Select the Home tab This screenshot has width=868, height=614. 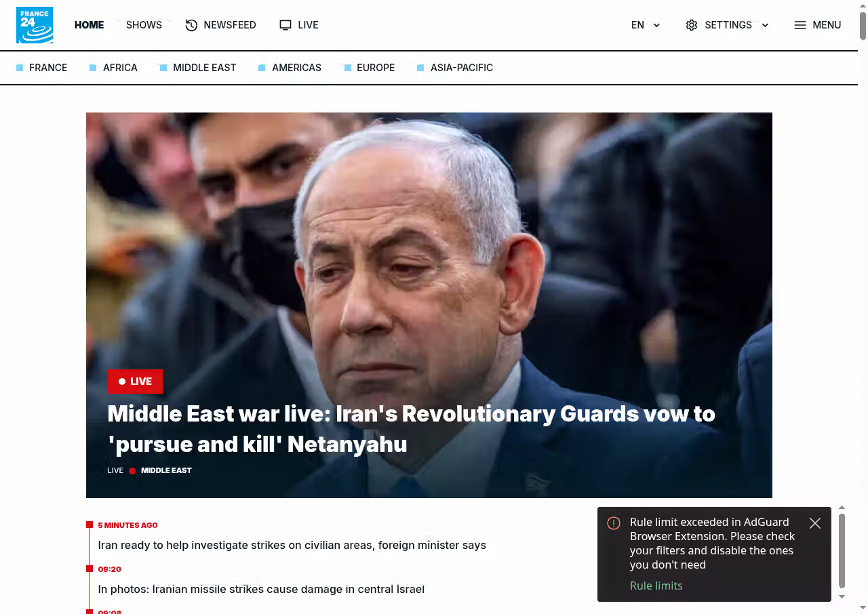tap(89, 25)
